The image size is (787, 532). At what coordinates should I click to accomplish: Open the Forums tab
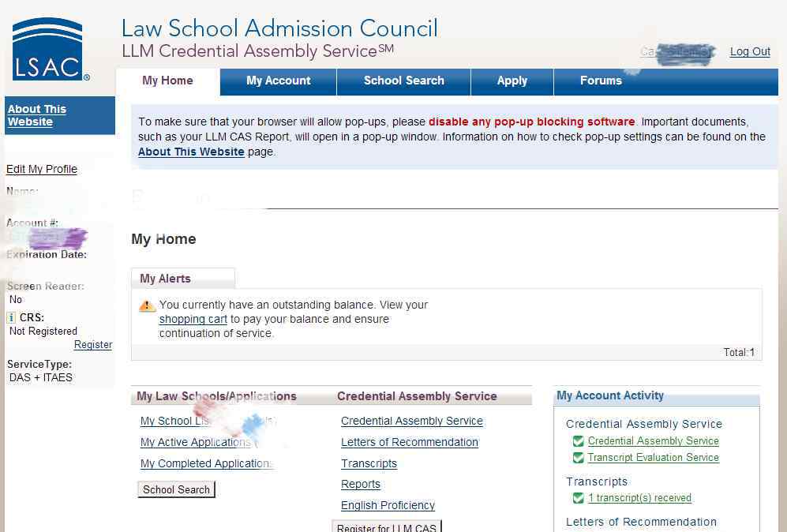[x=601, y=81]
